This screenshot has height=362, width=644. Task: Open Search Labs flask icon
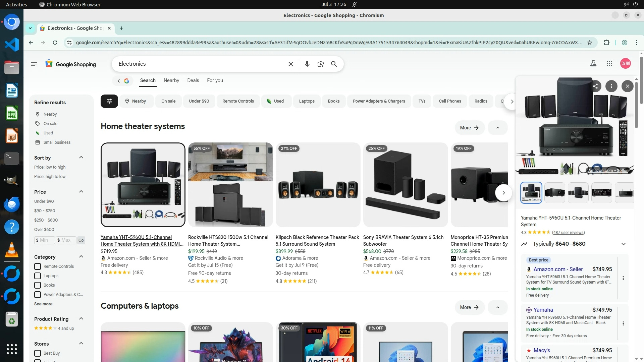coord(593,63)
